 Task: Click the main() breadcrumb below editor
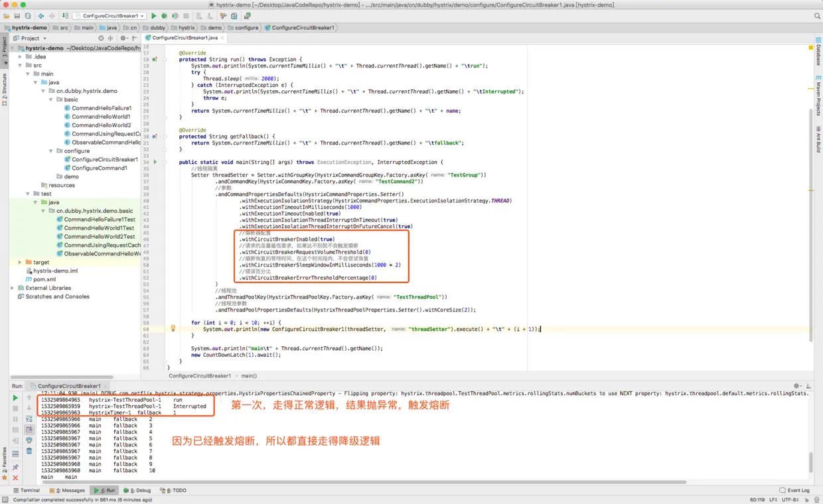coord(249,376)
